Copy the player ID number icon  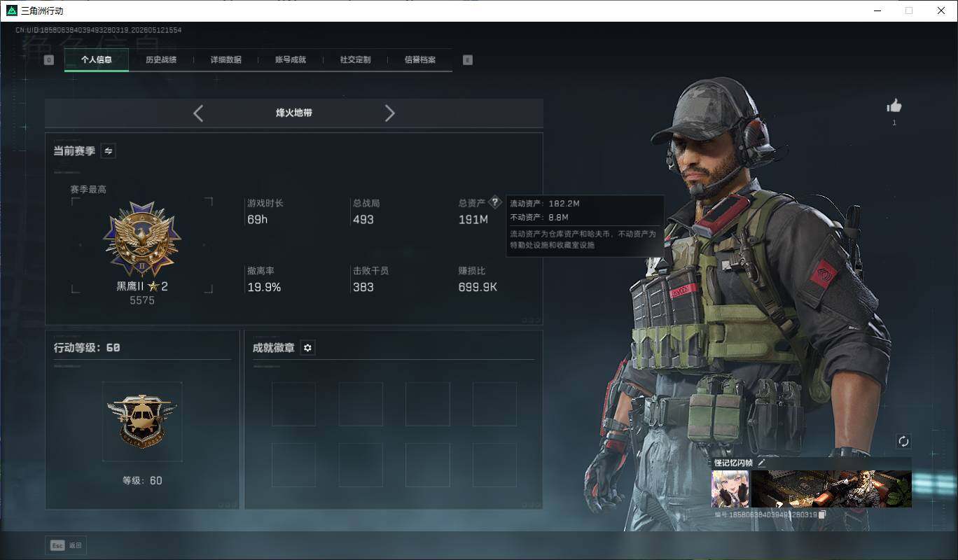pos(823,514)
